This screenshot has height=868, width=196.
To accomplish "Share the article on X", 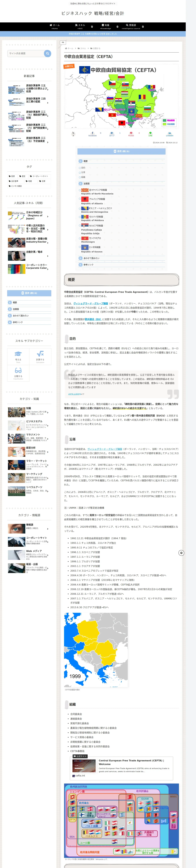I will pyautogui.click(x=73, y=134).
